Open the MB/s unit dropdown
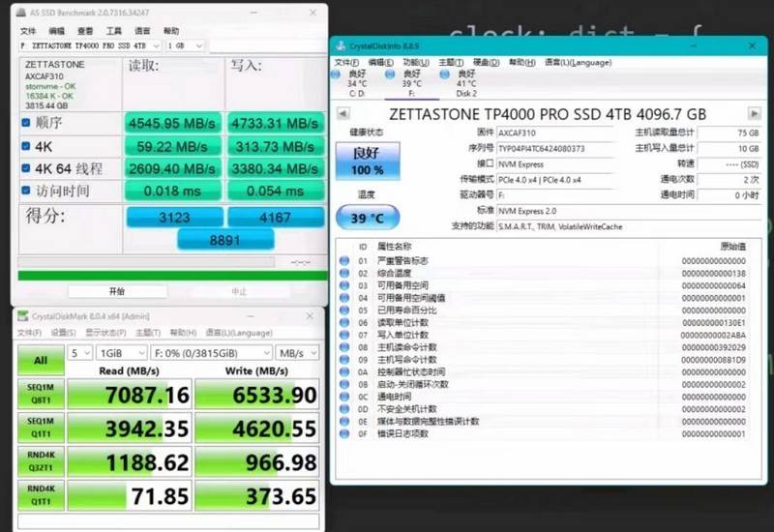 click(297, 353)
